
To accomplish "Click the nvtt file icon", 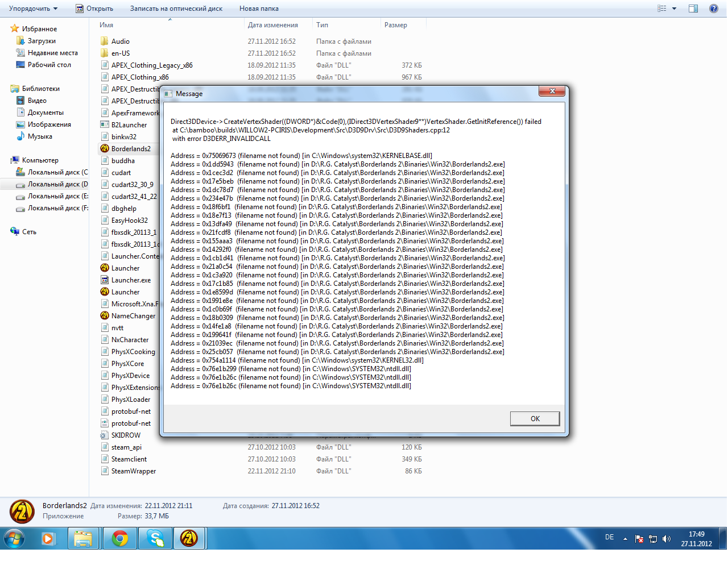I will tap(105, 327).
